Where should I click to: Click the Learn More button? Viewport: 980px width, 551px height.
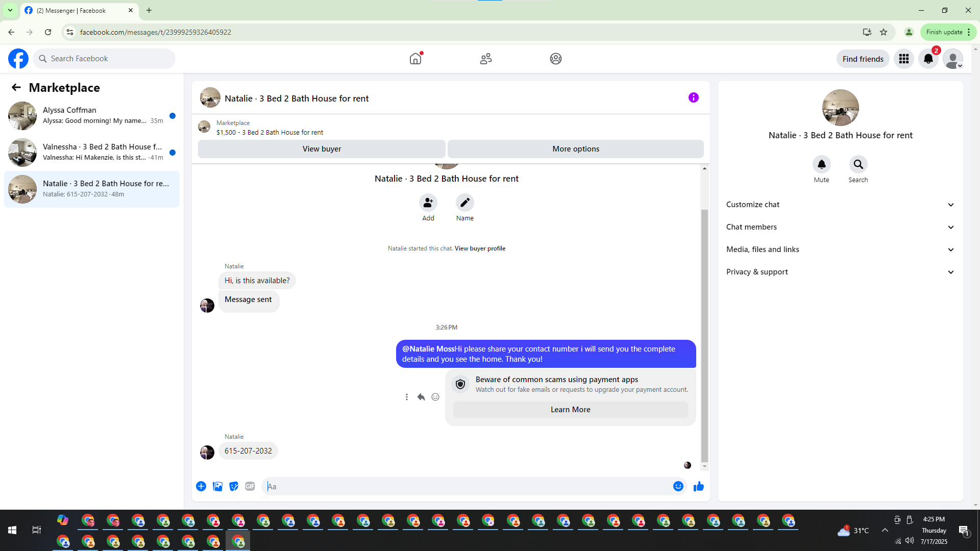click(x=570, y=410)
